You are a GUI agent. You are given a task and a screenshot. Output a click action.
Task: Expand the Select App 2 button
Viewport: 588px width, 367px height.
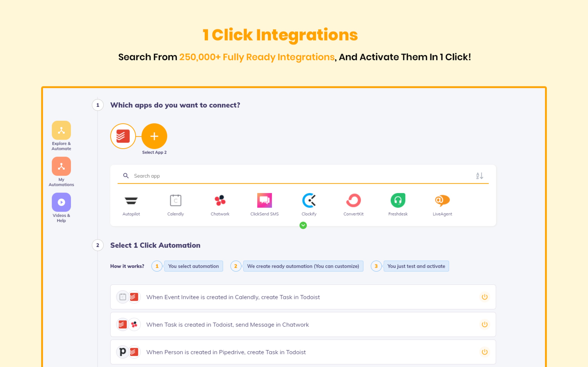155,136
